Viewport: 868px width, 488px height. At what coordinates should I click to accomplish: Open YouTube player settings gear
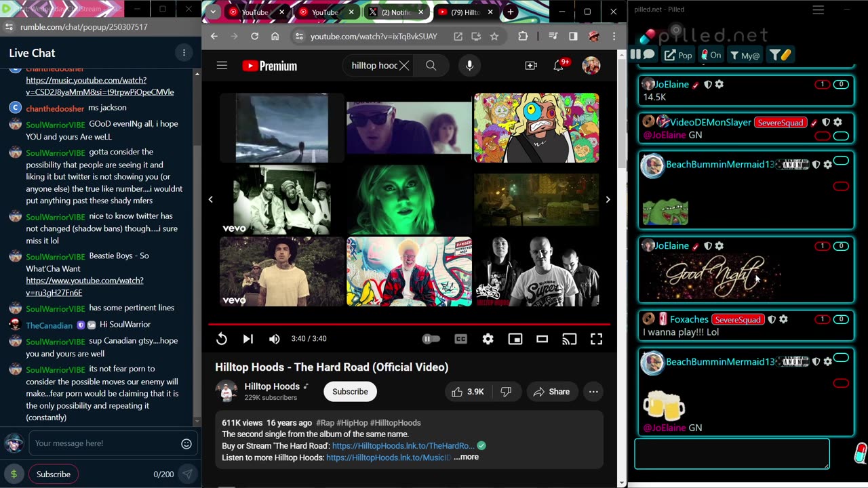pos(488,339)
